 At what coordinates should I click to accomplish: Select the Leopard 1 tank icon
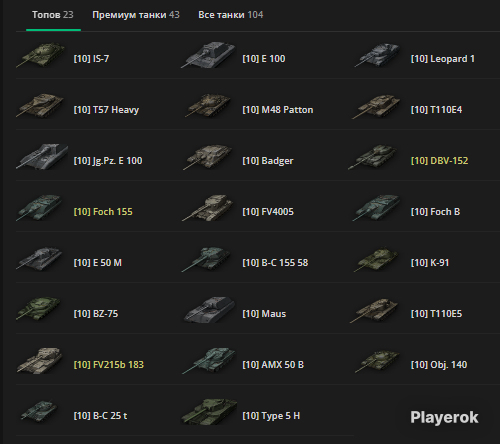tap(377, 55)
